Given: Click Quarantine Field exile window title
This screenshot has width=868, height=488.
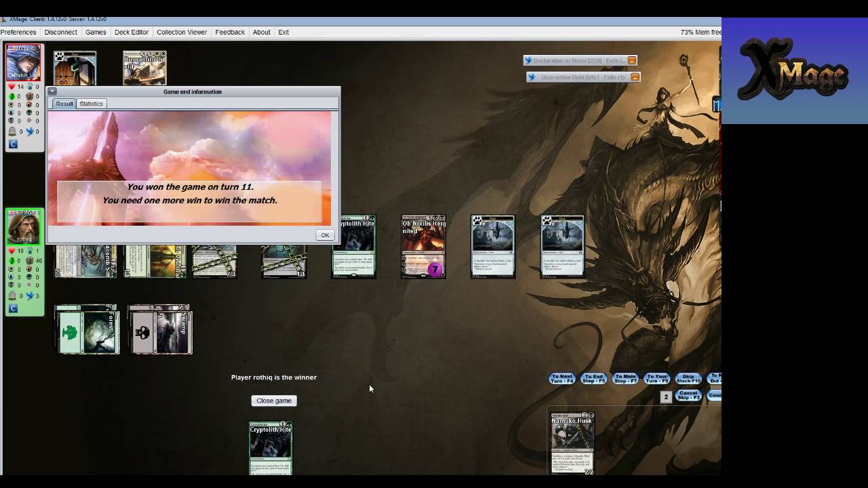Looking at the screenshot, I should [x=583, y=77].
